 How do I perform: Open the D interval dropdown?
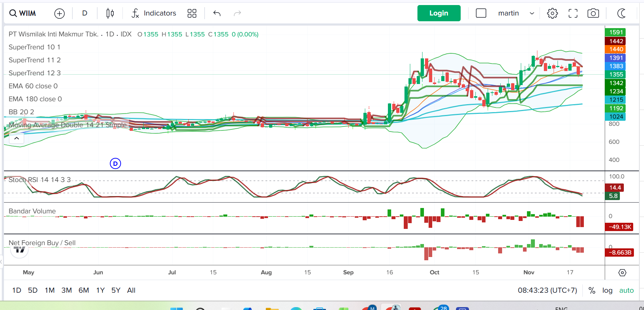pyautogui.click(x=85, y=13)
